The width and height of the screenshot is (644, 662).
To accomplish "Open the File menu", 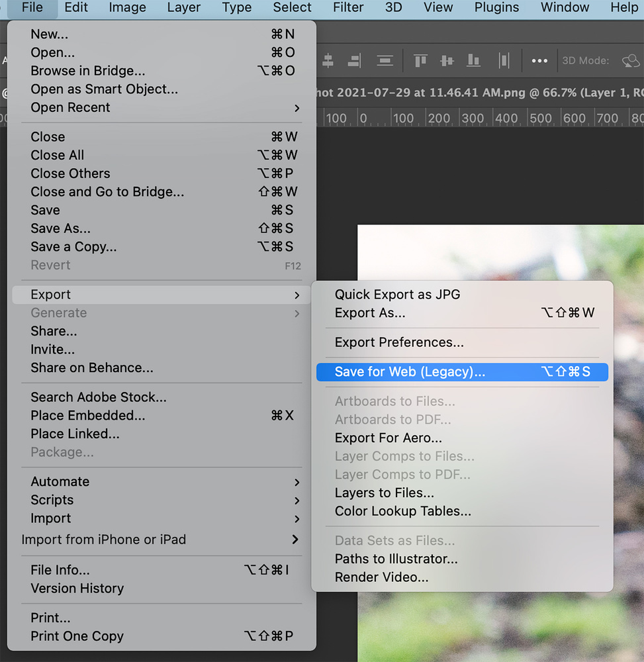I will [x=32, y=7].
